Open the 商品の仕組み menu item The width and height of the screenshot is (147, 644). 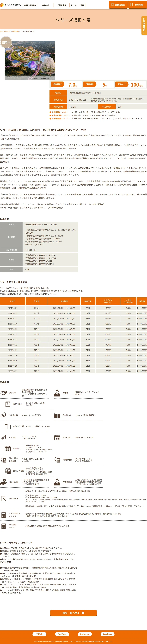point(30,5)
